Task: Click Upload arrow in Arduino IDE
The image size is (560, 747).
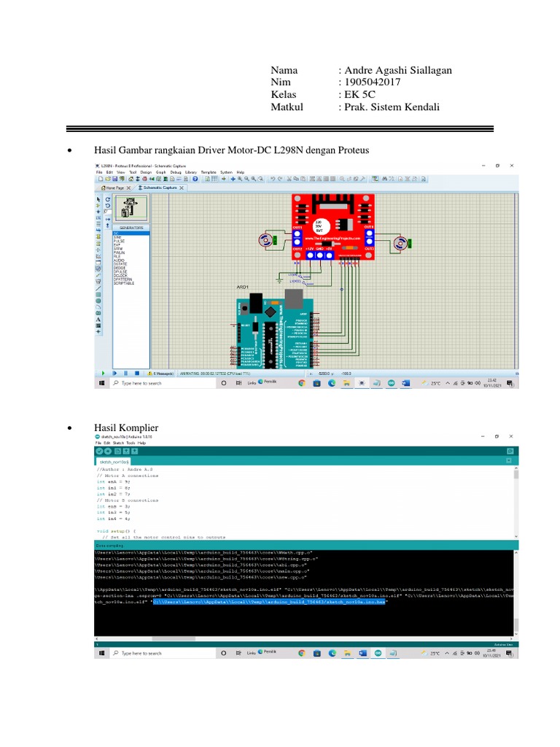Action: pyautogui.click(x=108, y=451)
